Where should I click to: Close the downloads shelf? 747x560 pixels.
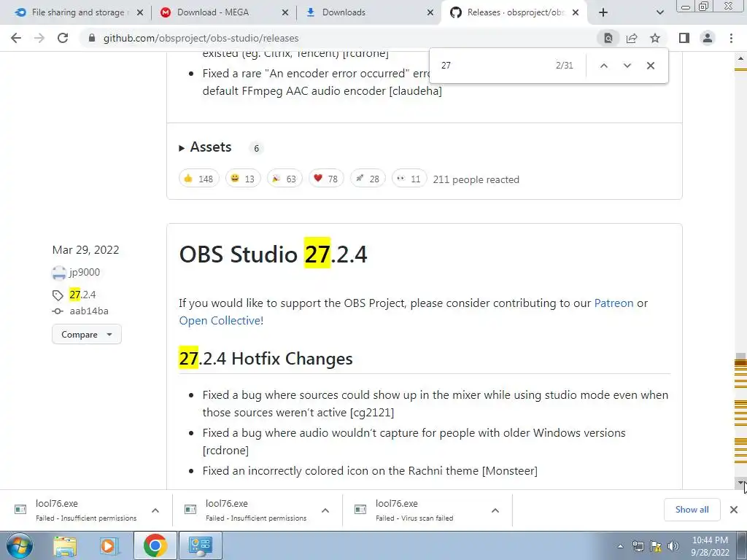(734, 510)
